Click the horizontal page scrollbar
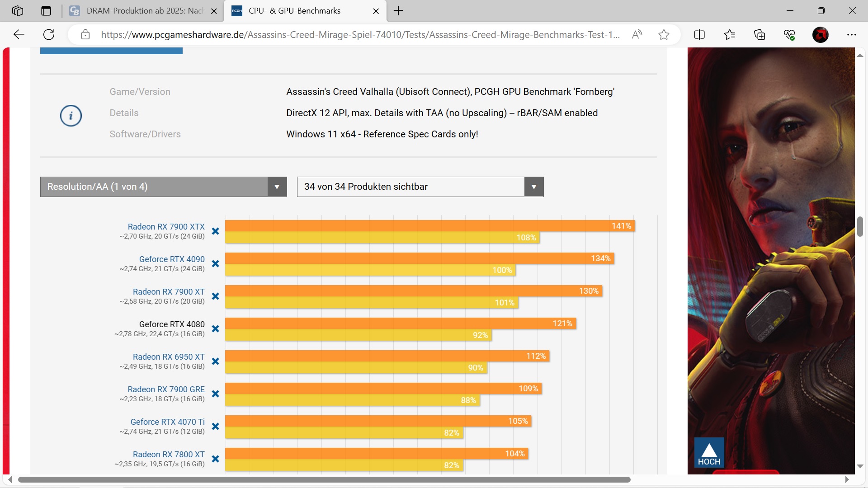 324,479
